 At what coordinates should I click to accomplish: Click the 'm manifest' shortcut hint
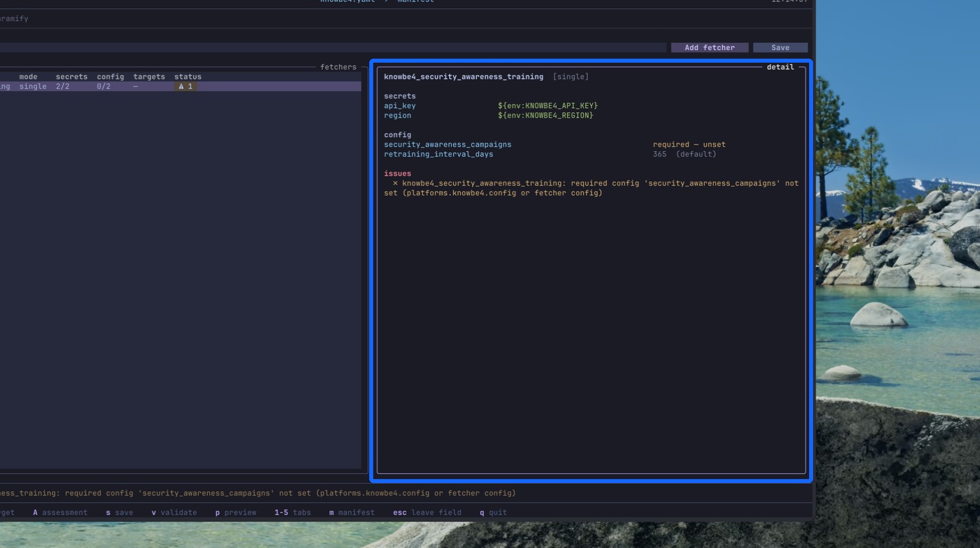[352, 513]
